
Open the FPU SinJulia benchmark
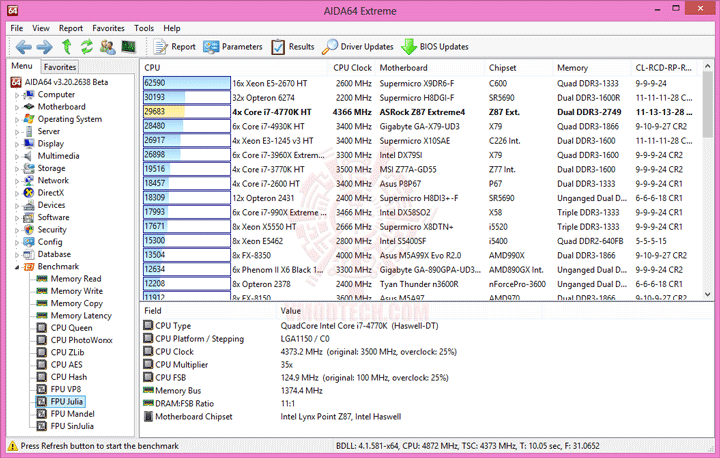click(65, 426)
